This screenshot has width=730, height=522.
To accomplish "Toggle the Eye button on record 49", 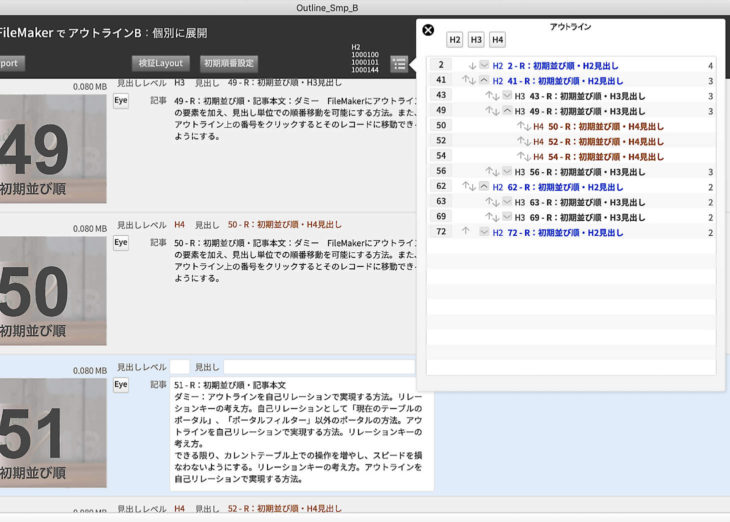I will pyautogui.click(x=121, y=101).
